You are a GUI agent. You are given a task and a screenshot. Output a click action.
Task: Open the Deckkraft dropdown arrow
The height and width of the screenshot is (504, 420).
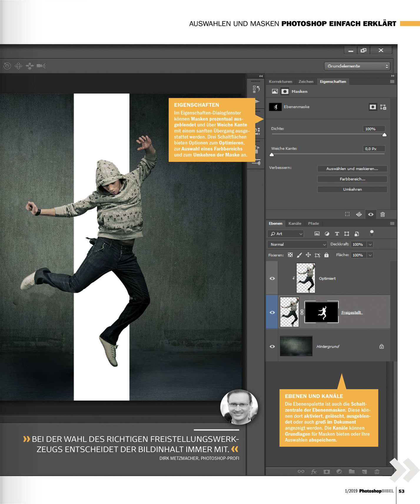click(x=370, y=244)
